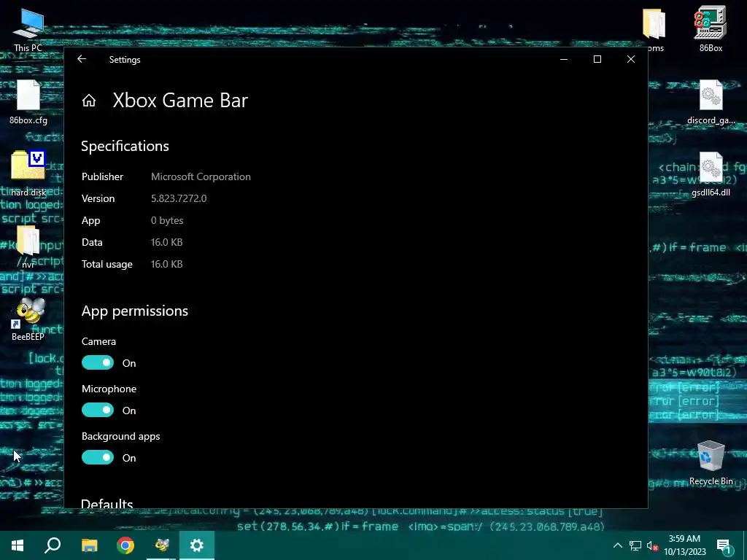747x560 pixels.
Task: Select hard disk folder on desktop
Action: (x=28, y=174)
